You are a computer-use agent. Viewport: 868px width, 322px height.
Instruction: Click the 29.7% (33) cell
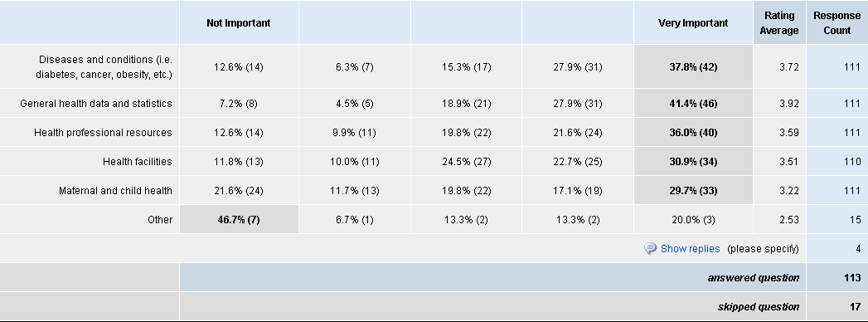click(x=693, y=191)
